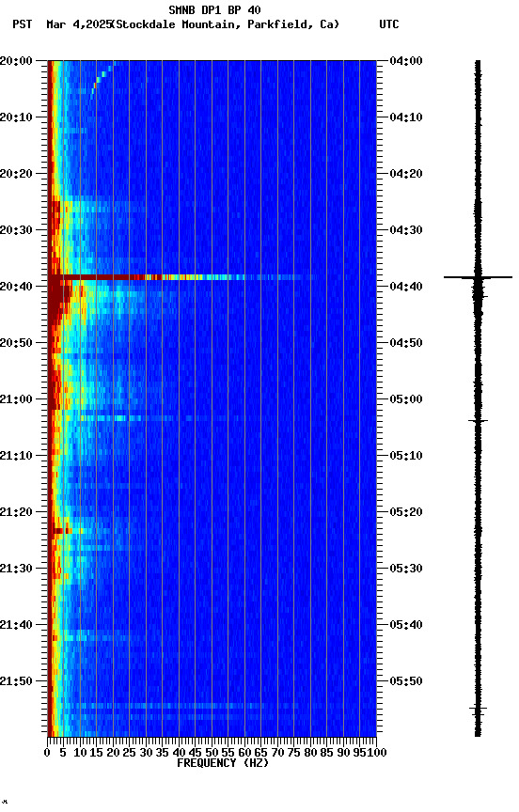This screenshot has width=519, height=812.
Task: Click the '05:30' UTC time label
Action: tap(406, 569)
